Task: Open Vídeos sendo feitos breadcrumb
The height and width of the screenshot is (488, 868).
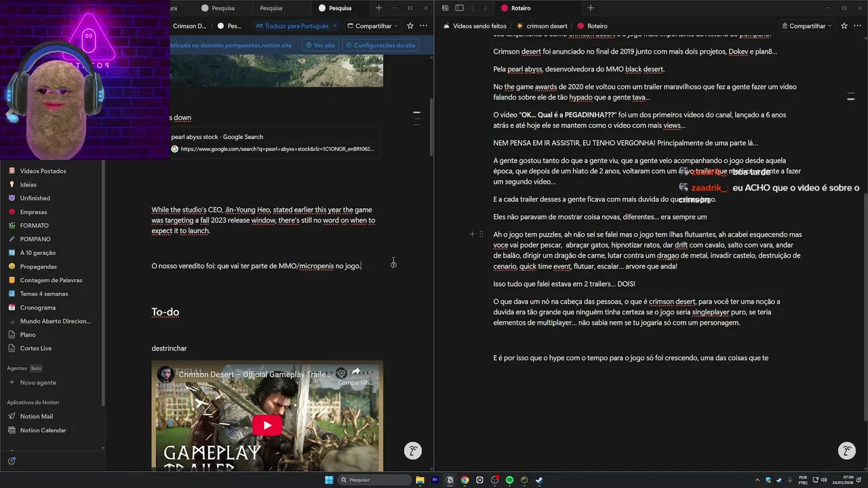Action: pyautogui.click(x=475, y=26)
